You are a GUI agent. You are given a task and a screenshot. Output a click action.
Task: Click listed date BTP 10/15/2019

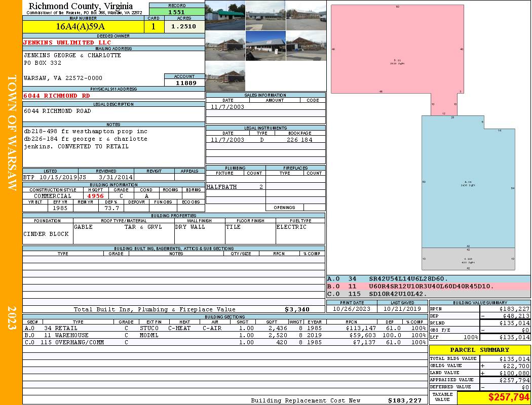pos(50,177)
